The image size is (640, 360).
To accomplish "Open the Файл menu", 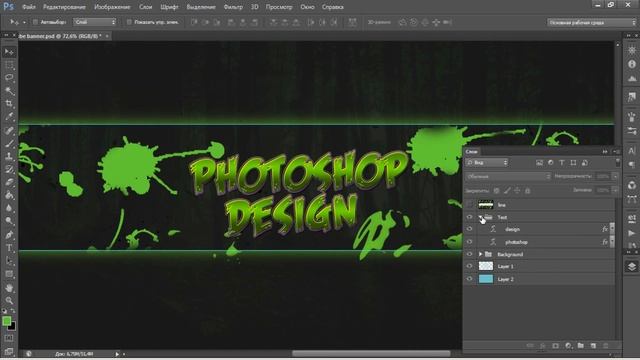I will (29, 7).
